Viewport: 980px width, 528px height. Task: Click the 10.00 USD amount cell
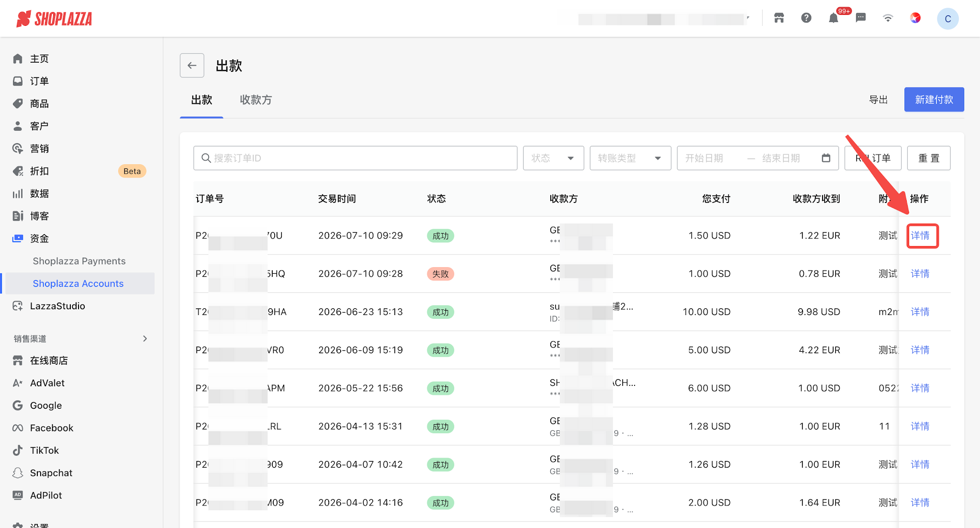pyautogui.click(x=706, y=312)
